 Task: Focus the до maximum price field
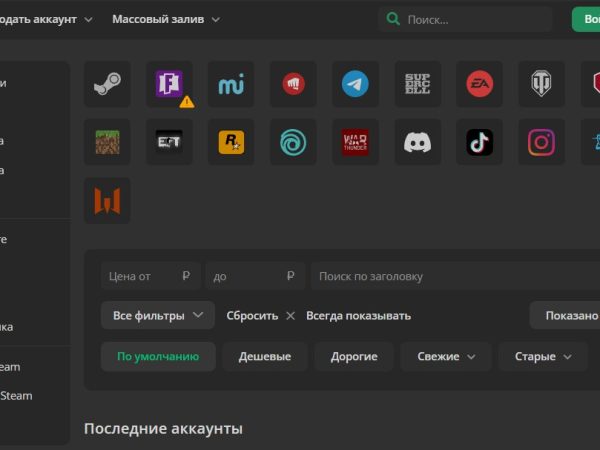[255, 276]
